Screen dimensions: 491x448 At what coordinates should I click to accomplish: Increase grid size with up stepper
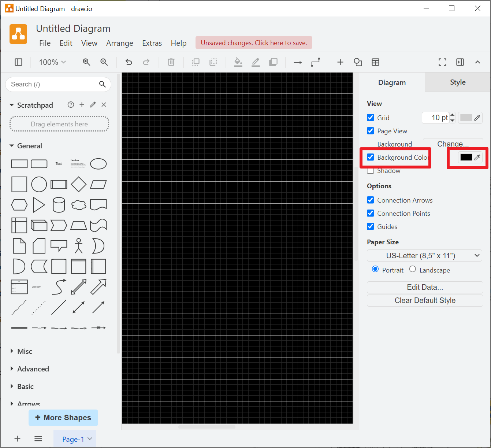tap(453, 115)
